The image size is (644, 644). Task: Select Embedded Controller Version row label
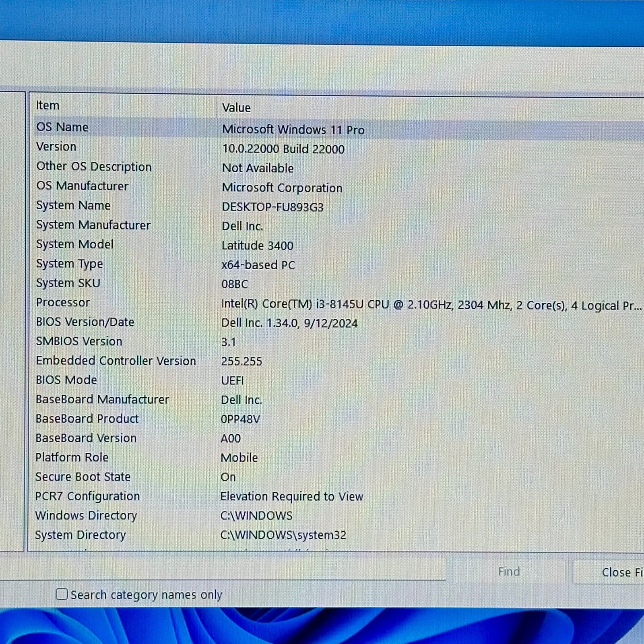pos(116,361)
